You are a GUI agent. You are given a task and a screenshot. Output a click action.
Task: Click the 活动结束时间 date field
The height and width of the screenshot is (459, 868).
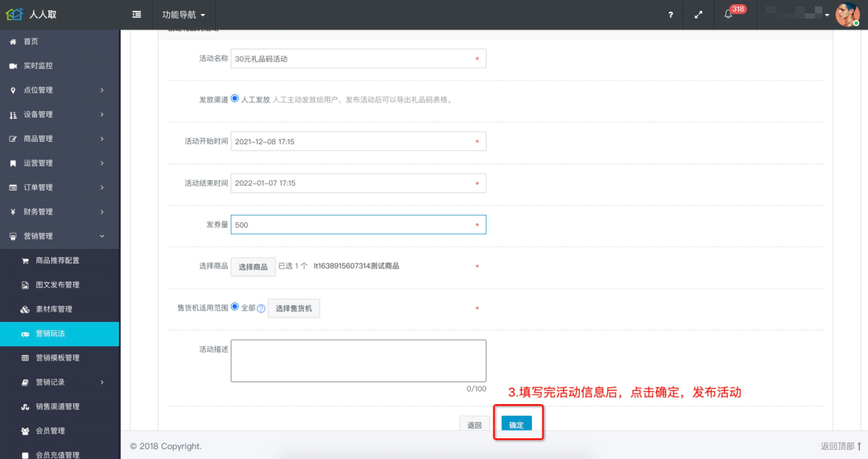[x=358, y=183]
